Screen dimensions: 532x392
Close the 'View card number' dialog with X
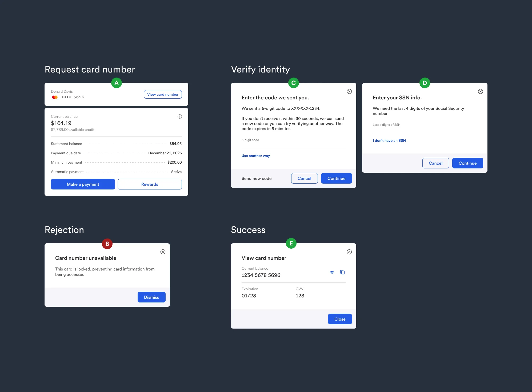[349, 252]
